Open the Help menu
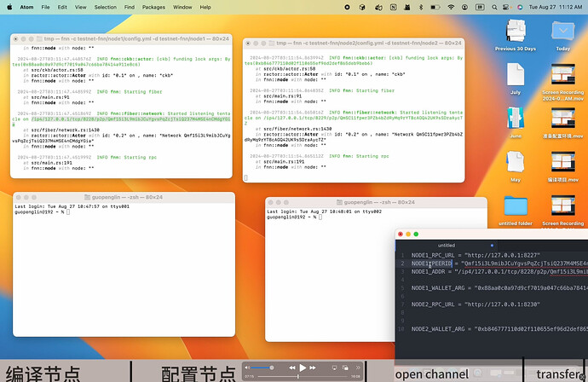588x382 pixels. [x=205, y=7]
